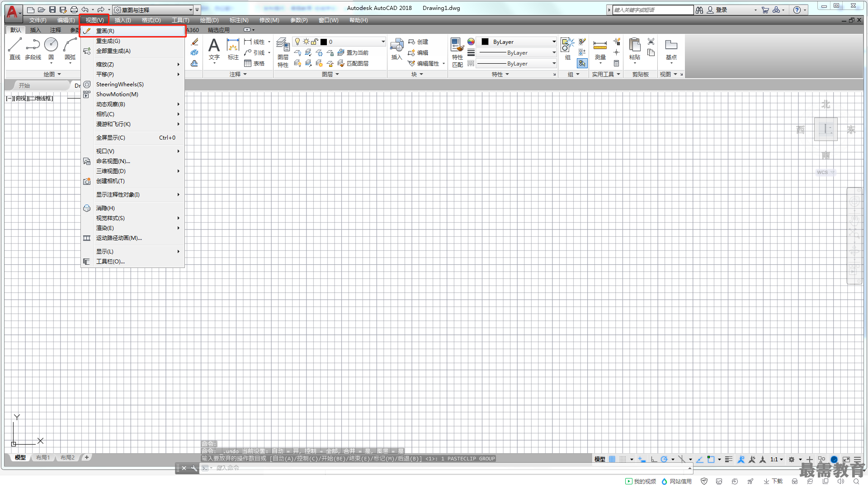
Task: Toggle polar tracking in status bar
Action: pyautogui.click(x=664, y=459)
